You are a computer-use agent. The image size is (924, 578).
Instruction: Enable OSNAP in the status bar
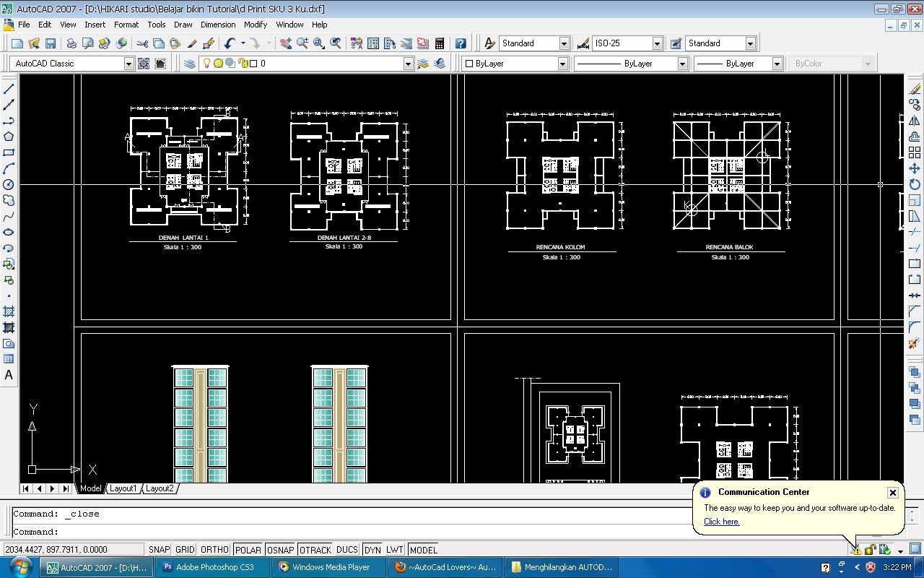[280, 549]
